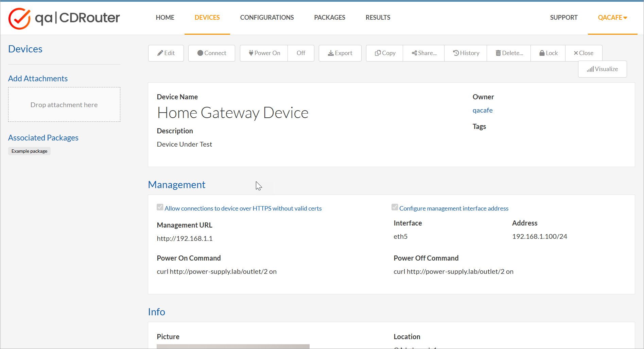Copy this device
This screenshot has height=349, width=644.
click(x=385, y=53)
